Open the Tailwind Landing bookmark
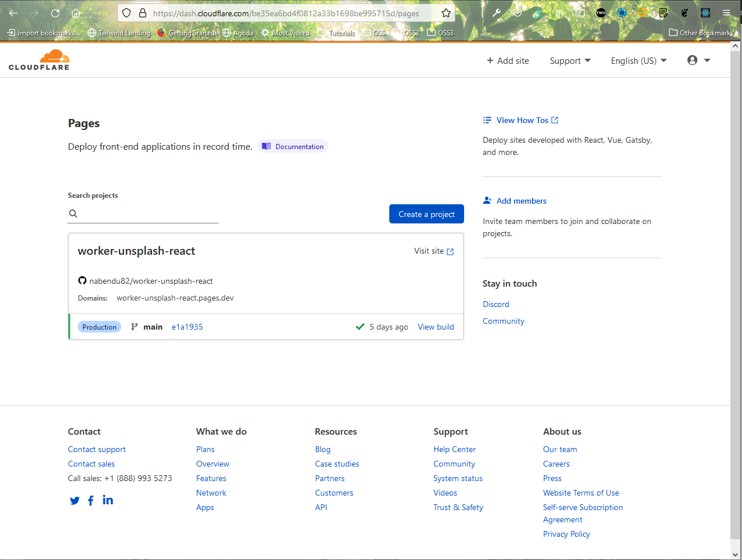Viewport: 742px width, 560px height. coord(119,33)
